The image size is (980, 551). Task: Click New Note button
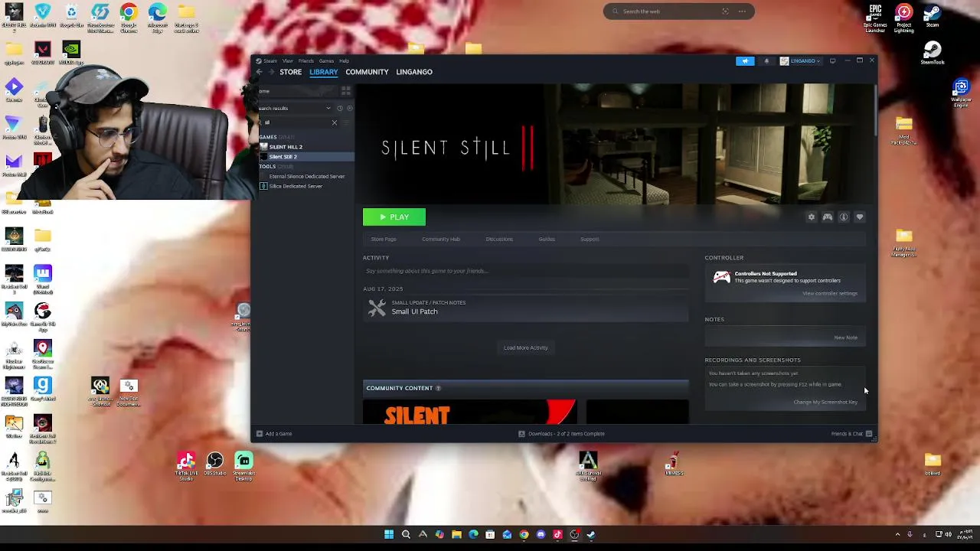coord(845,337)
